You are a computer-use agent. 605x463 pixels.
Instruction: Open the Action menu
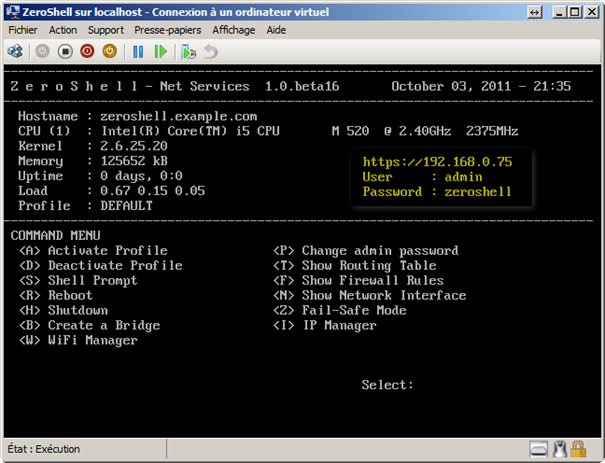(x=63, y=30)
